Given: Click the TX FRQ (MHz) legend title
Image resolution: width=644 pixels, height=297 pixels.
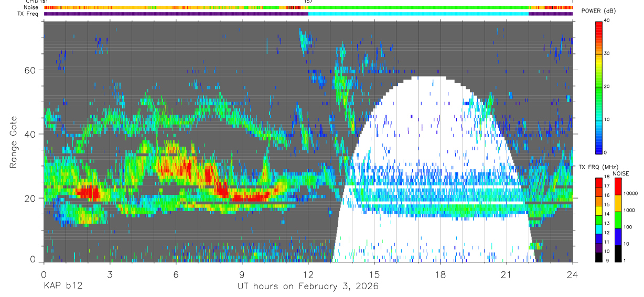Looking at the screenshot, I should click(x=598, y=167).
